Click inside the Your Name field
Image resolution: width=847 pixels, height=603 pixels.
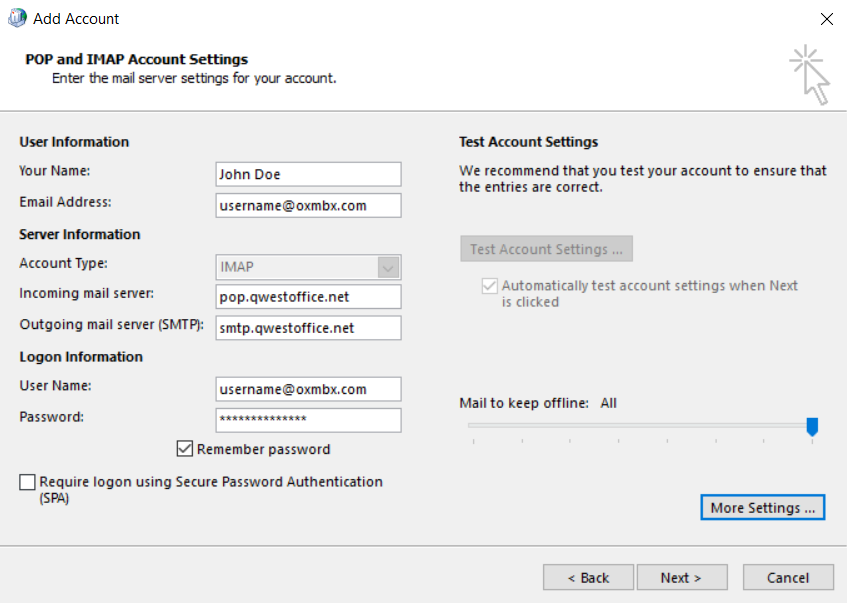[x=307, y=173]
